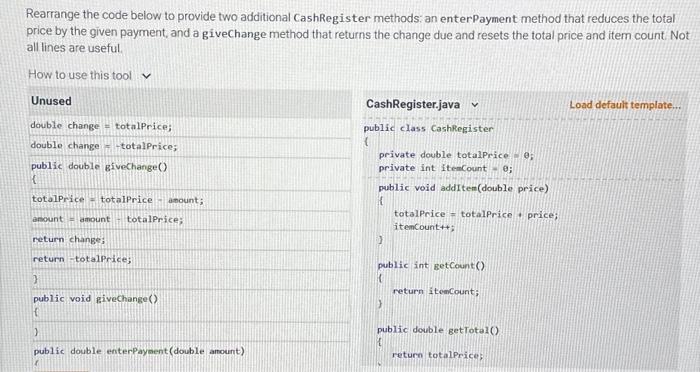Select the 'double change = totalPrice;' code tile
This screenshot has height=372, width=700.
[190, 126]
